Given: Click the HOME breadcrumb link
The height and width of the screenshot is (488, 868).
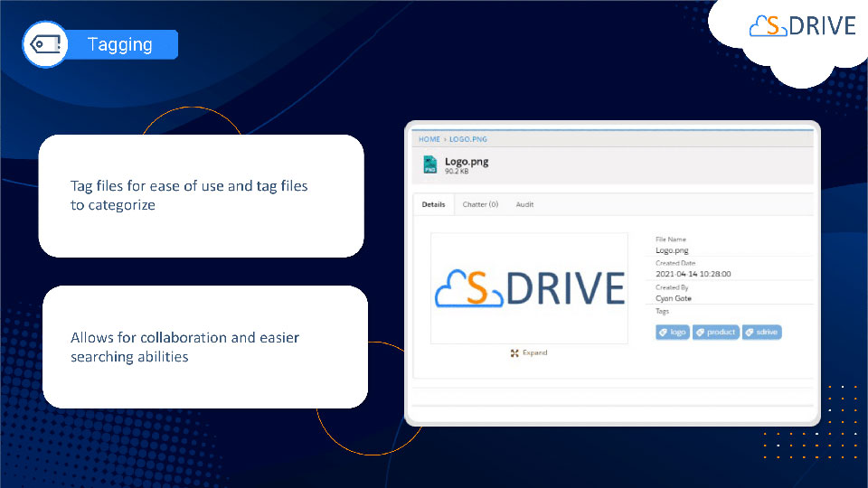Looking at the screenshot, I should click(x=429, y=139).
